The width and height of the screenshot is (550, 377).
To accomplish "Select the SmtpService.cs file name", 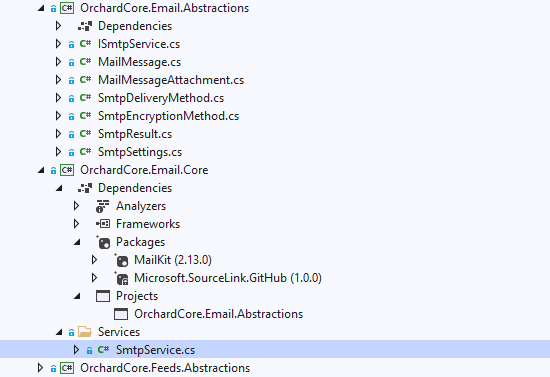I will 155,350.
